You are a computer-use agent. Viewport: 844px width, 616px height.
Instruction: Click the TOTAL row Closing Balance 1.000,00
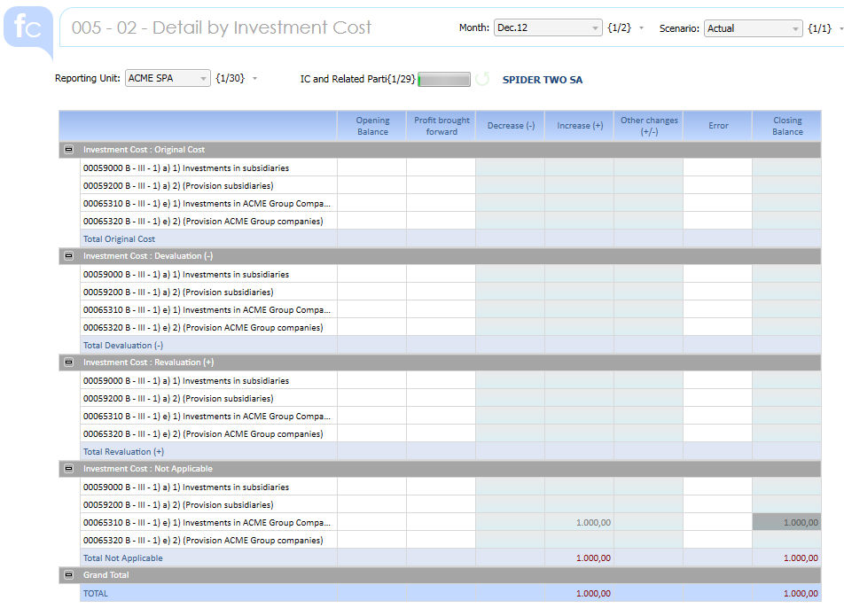pos(787,594)
